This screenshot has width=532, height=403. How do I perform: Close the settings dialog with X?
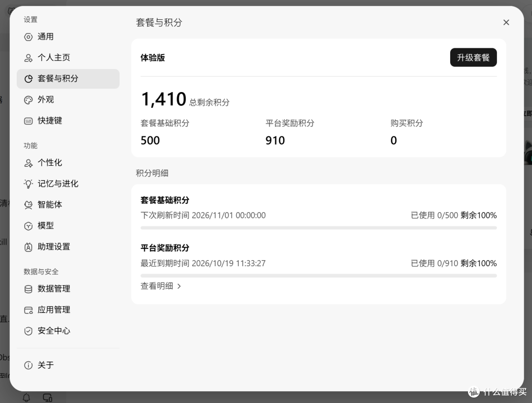pos(506,22)
